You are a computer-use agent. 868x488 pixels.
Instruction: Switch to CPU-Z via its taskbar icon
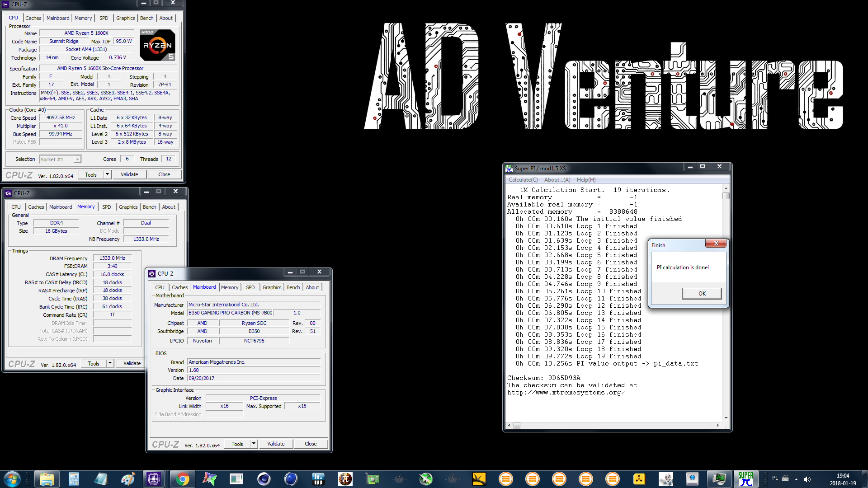154,479
